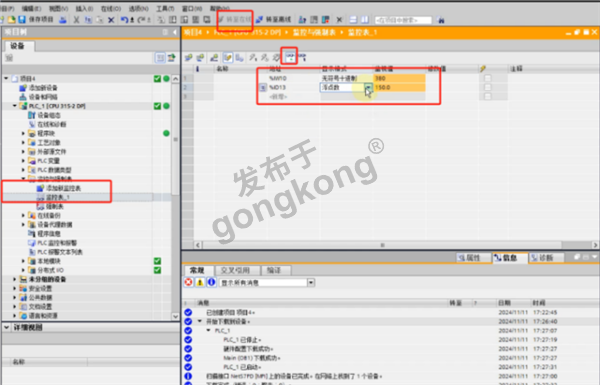Click the split editor vertically icon

point(365,20)
